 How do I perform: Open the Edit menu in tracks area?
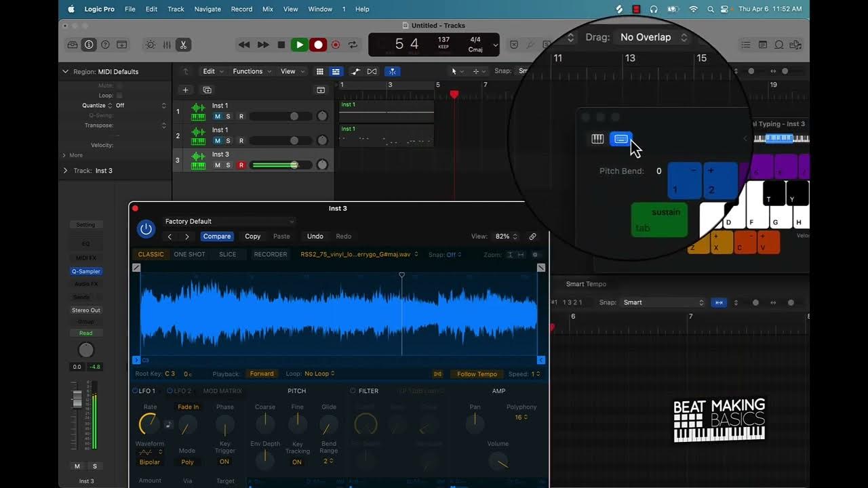(x=213, y=71)
